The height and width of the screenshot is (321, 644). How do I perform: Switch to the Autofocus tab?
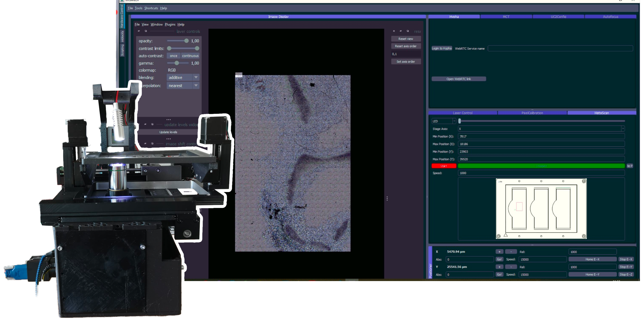coord(610,16)
